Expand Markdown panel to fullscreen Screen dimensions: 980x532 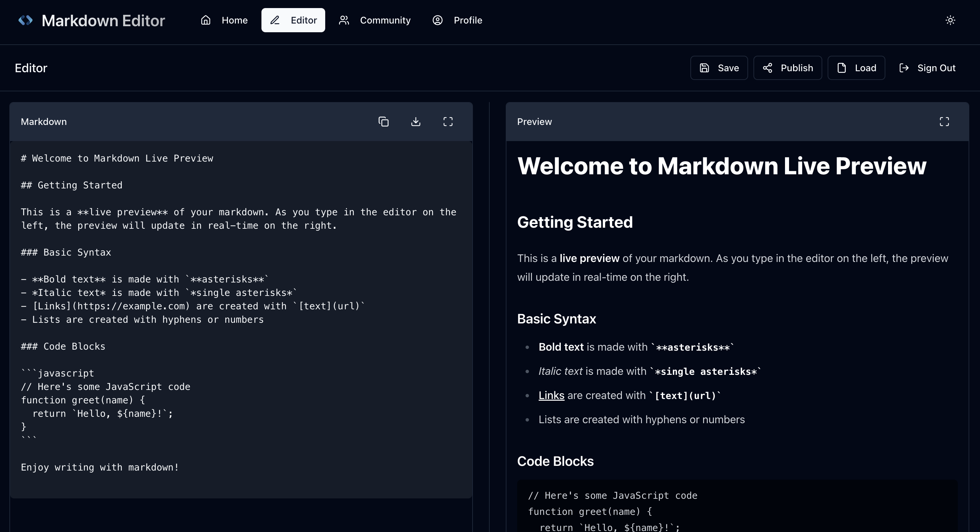click(x=448, y=122)
